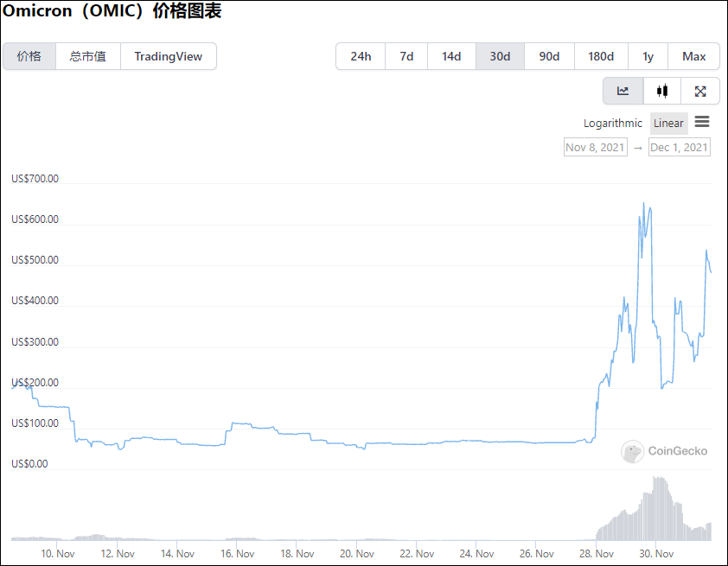Enable Linear scale
Viewport: 728px width, 566px height.
(x=668, y=123)
